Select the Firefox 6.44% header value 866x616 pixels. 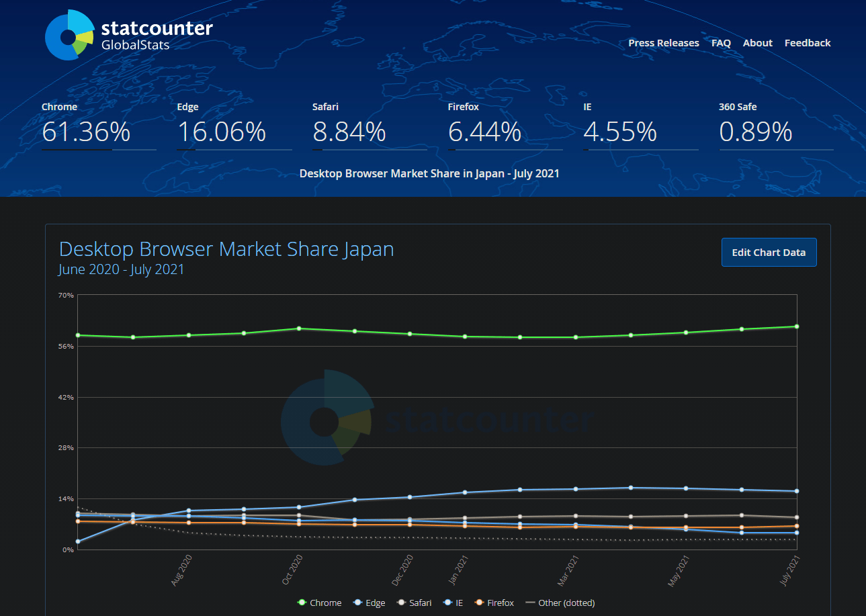(x=485, y=132)
